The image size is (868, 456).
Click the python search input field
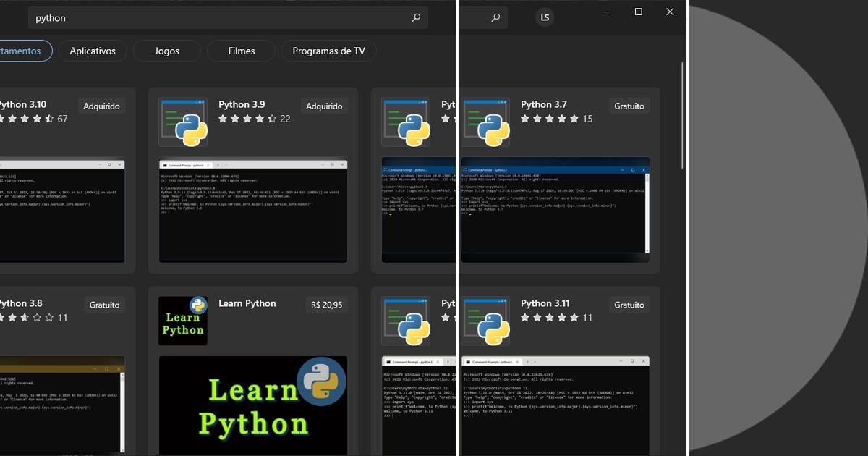pos(217,17)
